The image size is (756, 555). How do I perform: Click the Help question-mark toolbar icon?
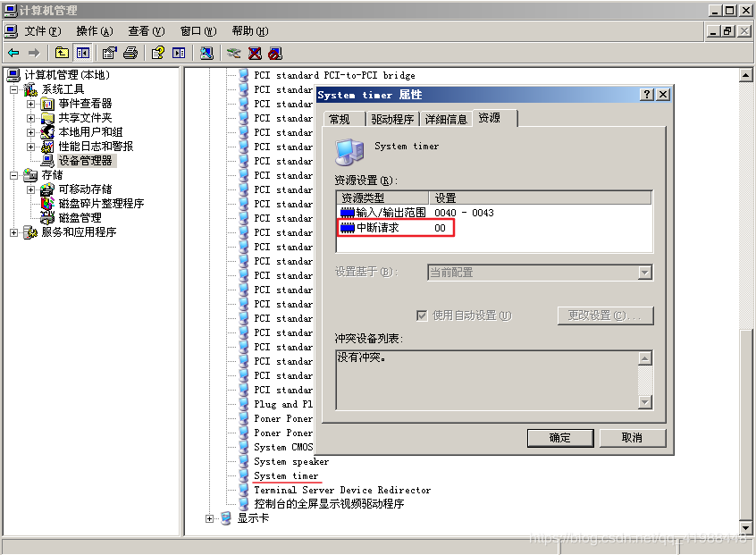point(158,53)
